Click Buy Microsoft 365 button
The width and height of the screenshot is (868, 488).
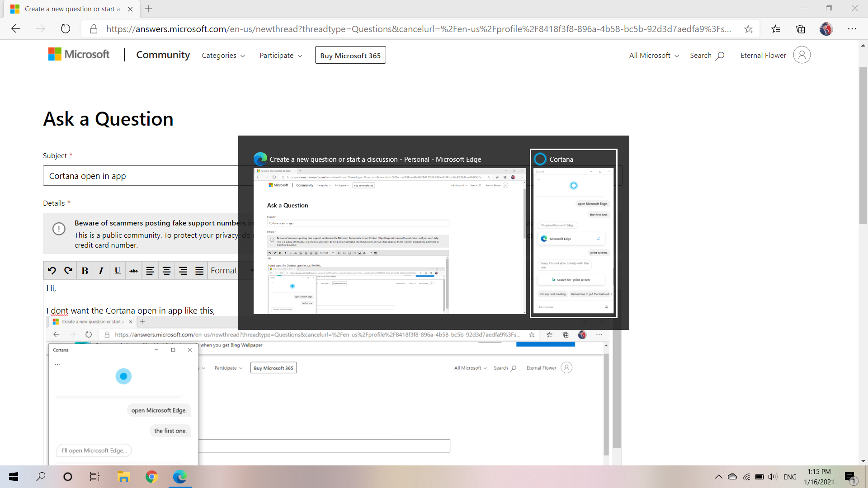350,55
